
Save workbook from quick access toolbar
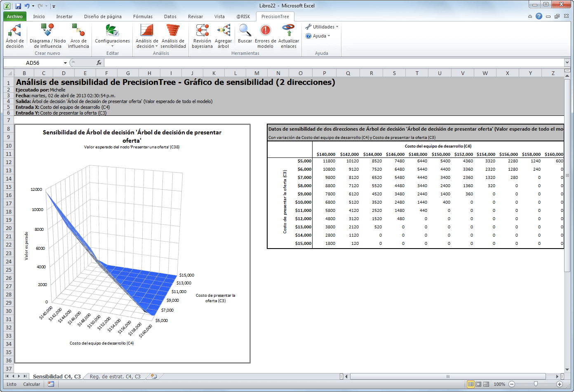coord(18,6)
